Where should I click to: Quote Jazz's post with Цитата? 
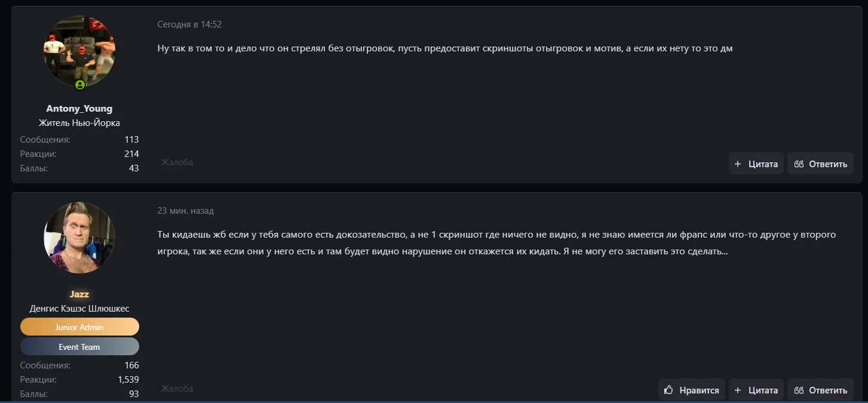point(756,390)
